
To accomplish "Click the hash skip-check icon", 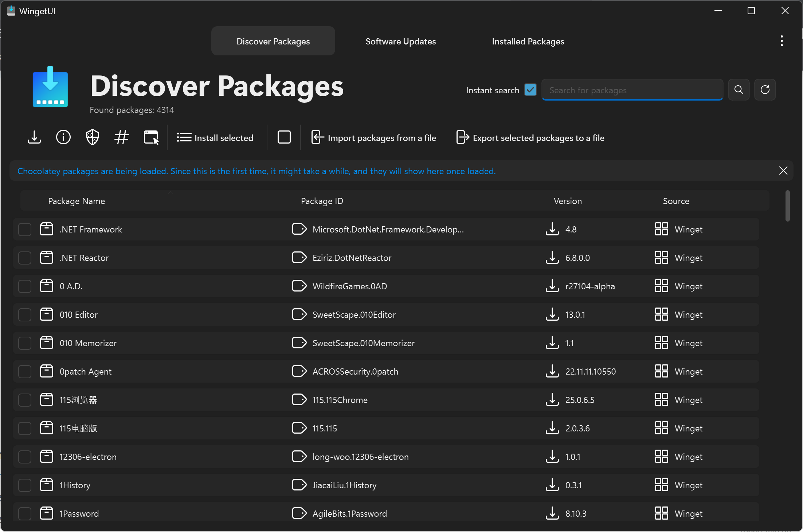I will point(122,137).
